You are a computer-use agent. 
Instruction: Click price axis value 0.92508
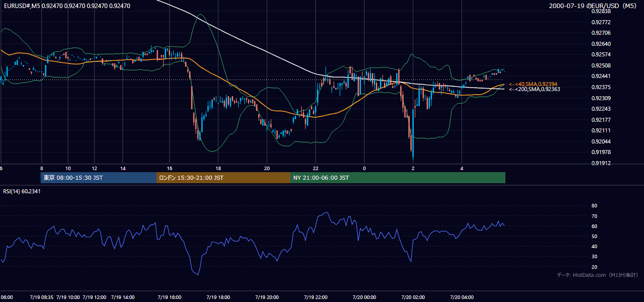coord(602,65)
